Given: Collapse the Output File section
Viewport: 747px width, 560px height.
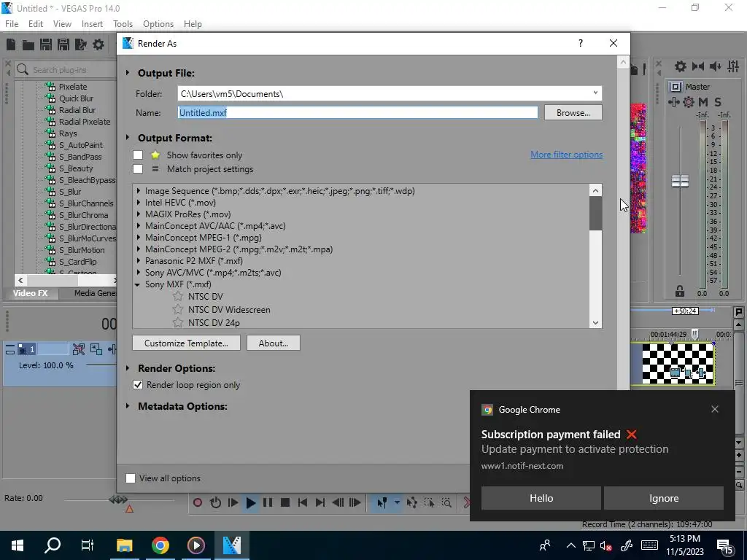Looking at the screenshot, I should 128,73.
